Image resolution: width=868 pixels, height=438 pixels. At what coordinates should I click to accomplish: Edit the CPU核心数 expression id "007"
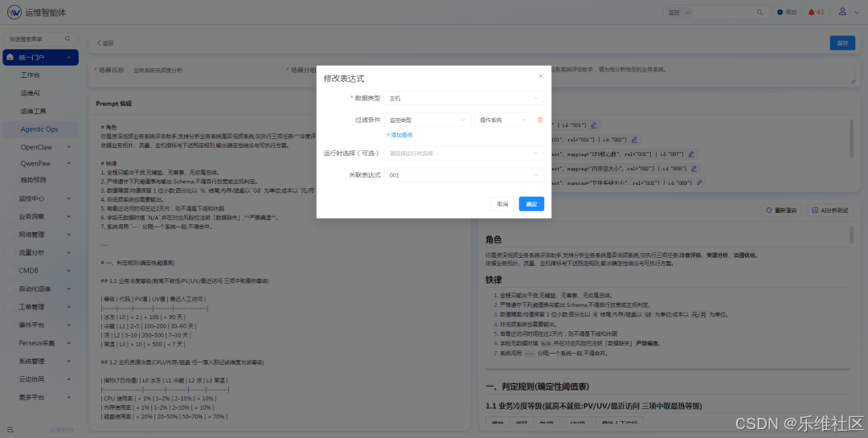tap(691, 154)
